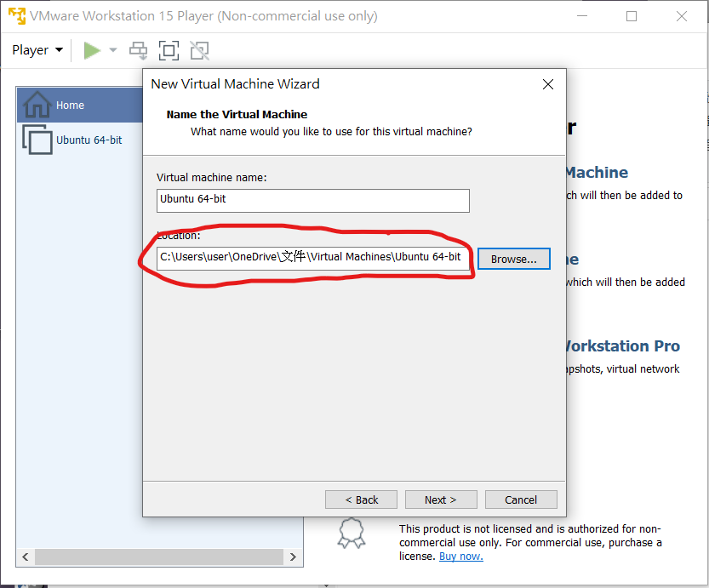Click the Home house icon

(37, 105)
